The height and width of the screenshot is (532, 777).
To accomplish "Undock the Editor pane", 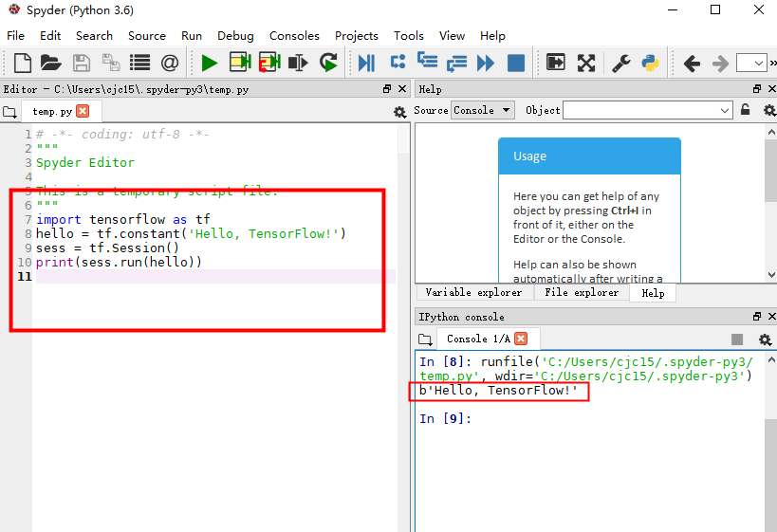I will [x=387, y=89].
